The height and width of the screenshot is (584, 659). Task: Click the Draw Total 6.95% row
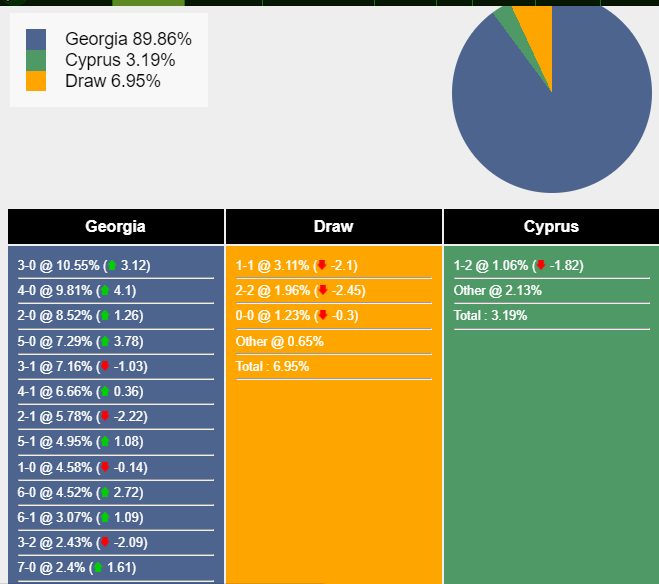coord(272,367)
